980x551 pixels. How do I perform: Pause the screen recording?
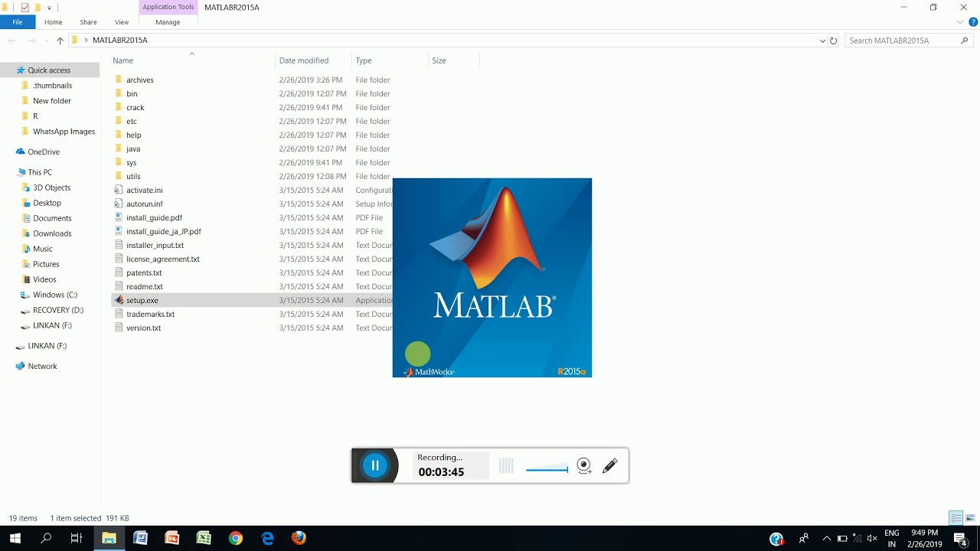click(375, 465)
